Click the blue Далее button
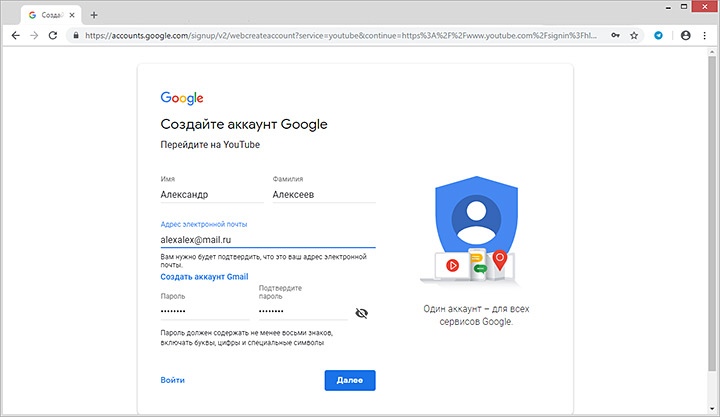 (x=350, y=380)
